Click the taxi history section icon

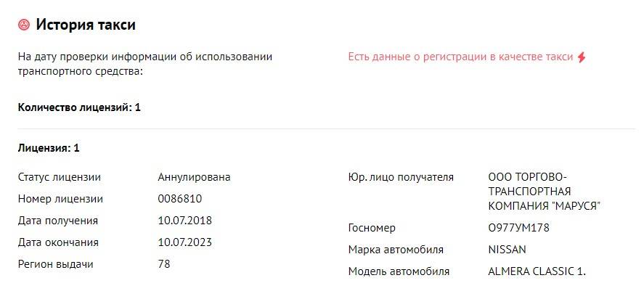(x=23, y=25)
